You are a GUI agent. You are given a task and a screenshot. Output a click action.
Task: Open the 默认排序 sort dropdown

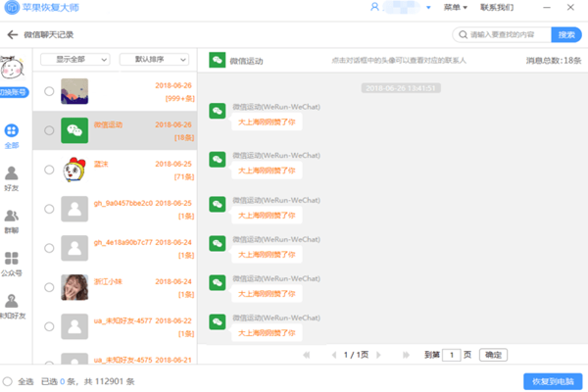[x=153, y=59]
